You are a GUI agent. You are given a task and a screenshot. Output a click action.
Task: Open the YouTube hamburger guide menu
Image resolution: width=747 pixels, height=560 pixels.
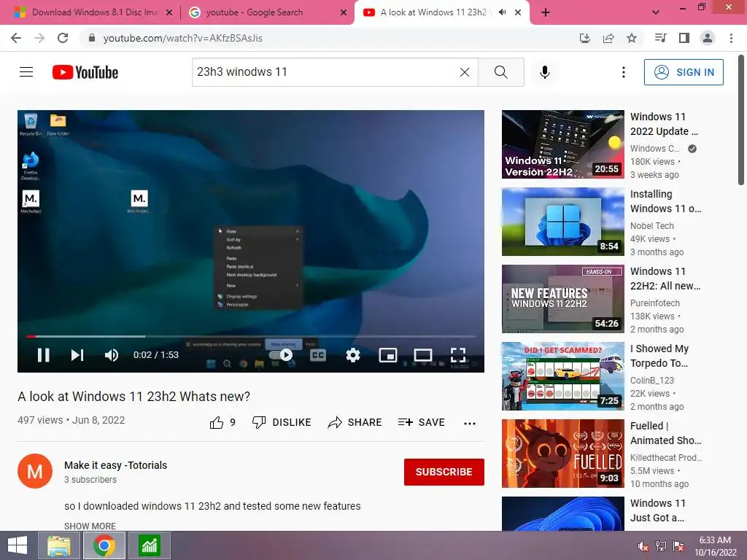point(26,72)
